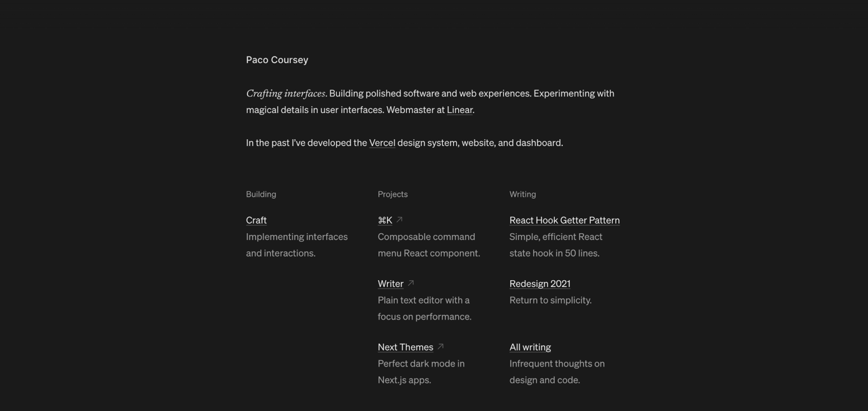Open the Writer project link

[390, 284]
